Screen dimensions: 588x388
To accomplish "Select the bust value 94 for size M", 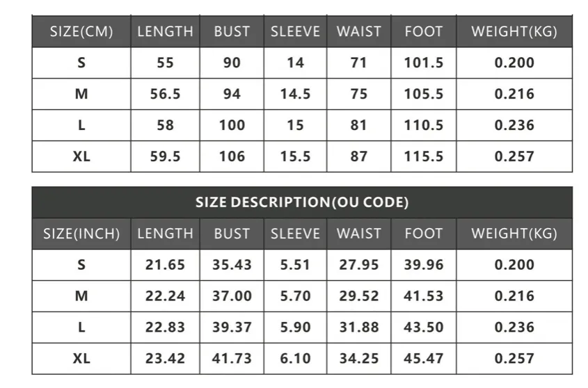I will coord(232,94).
